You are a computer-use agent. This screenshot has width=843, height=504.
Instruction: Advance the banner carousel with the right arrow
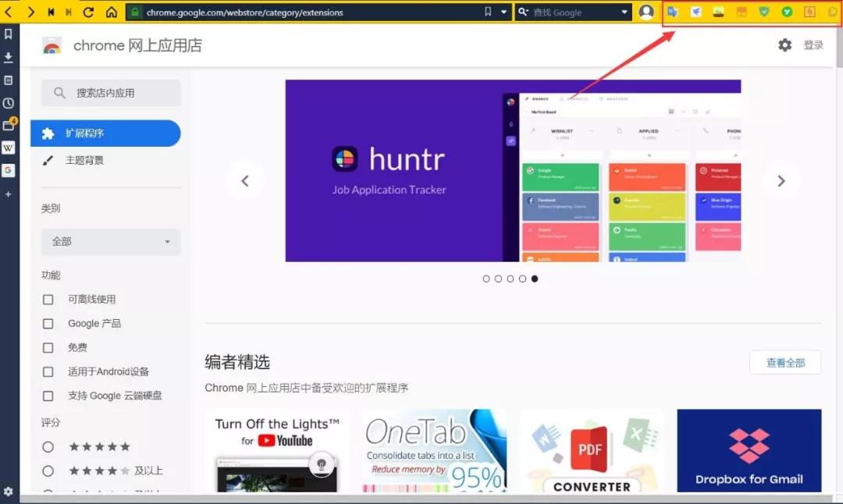click(781, 180)
